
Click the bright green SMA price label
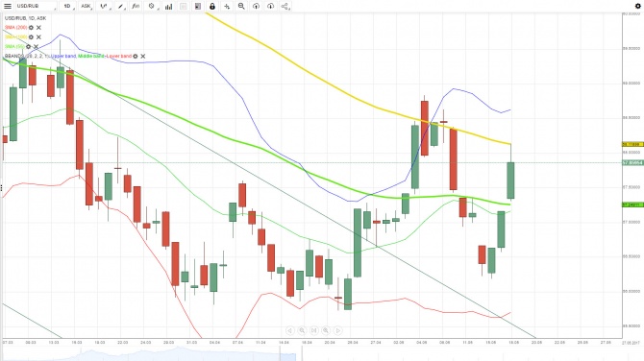[x=632, y=205]
